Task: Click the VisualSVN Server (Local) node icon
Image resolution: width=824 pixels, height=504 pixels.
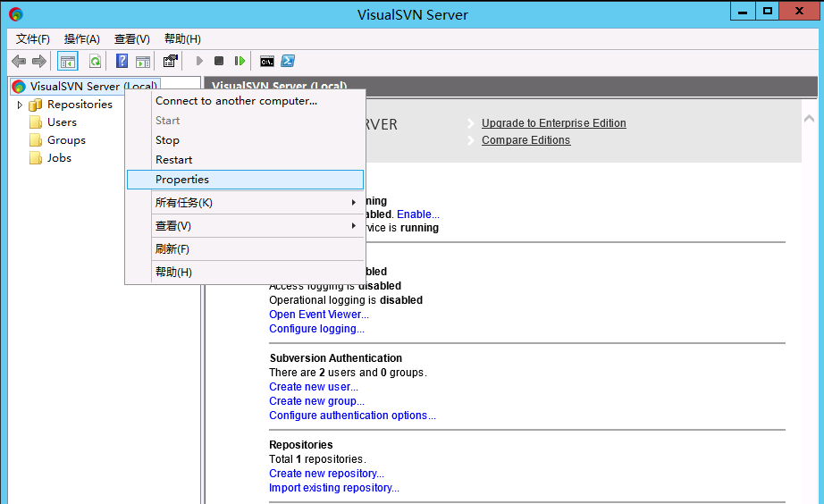Action: [x=19, y=86]
